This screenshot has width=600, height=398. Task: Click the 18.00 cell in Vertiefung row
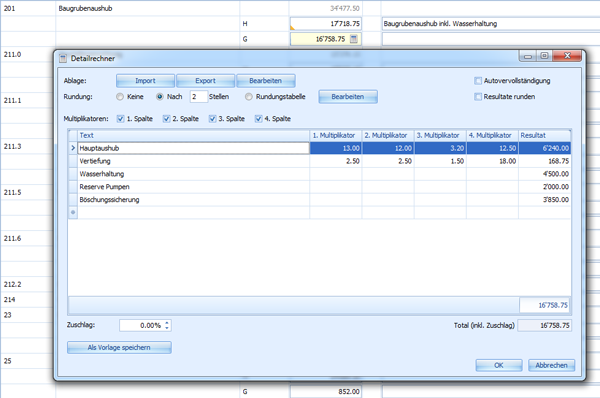[x=492, y=161]
